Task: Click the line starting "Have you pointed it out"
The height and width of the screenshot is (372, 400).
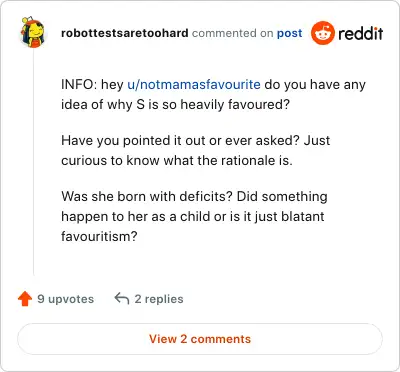Action: click(x=196, y=140)
